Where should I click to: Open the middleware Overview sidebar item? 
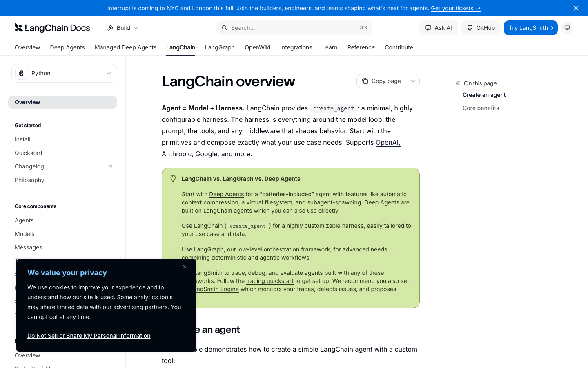pos(62,355)
